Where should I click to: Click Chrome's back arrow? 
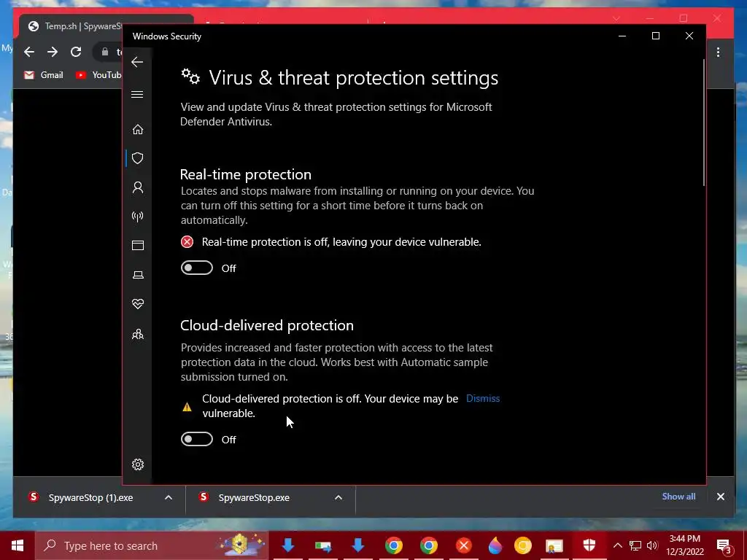coord(29,52)
